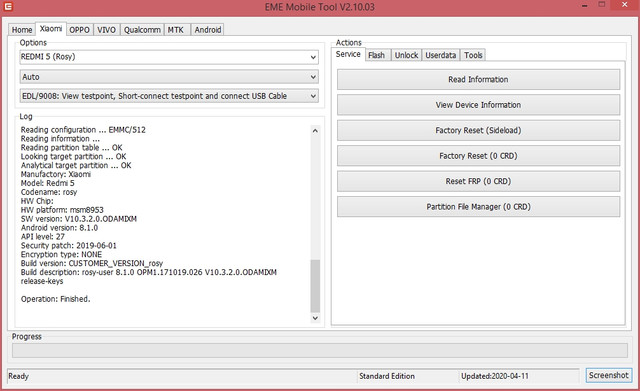
Task: Click 'Security patch: 2019-06-01' log line
Action: (69, 245)
